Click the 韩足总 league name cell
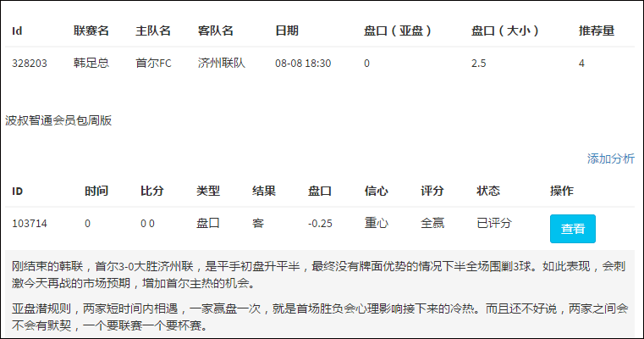Viewport: 644px width, 339px height. pos(91,63)
